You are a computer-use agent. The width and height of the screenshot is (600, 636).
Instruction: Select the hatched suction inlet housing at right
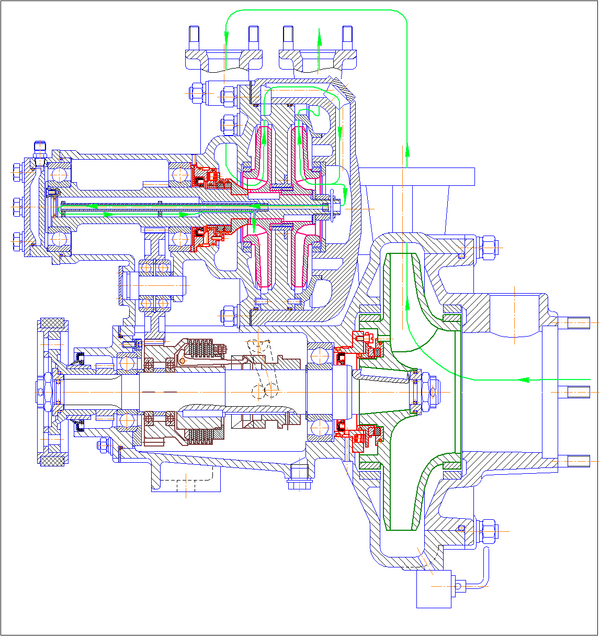point(510,320)
